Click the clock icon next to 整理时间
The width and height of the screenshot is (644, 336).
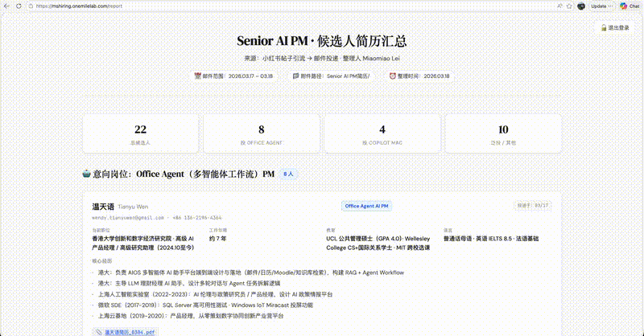coord(393,76)
